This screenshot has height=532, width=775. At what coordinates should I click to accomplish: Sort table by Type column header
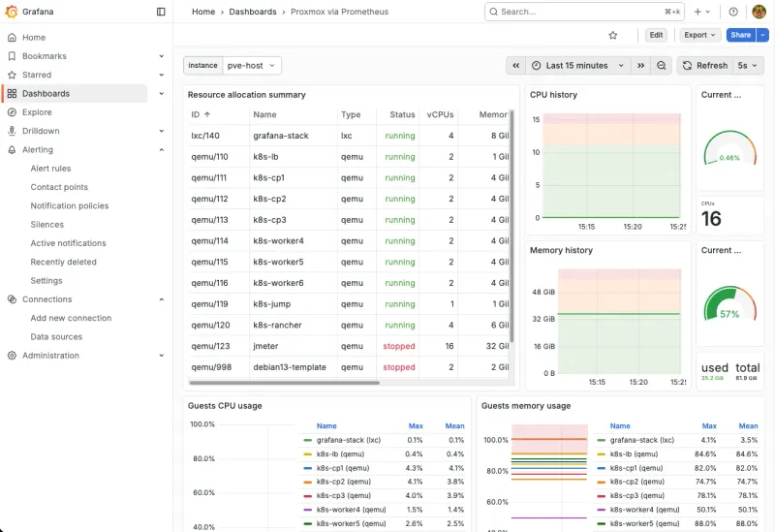[351, 114]
